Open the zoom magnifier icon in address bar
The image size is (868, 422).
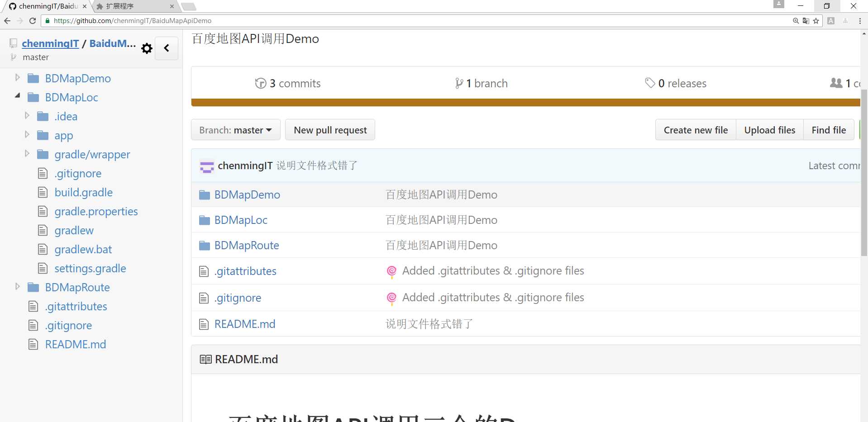[x=796, y=21]
